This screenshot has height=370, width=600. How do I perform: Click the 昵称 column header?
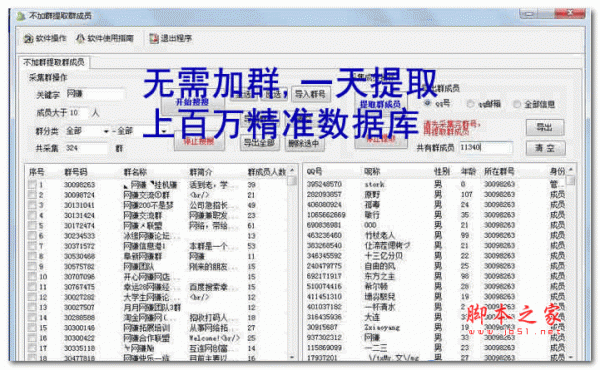[372, 171]
